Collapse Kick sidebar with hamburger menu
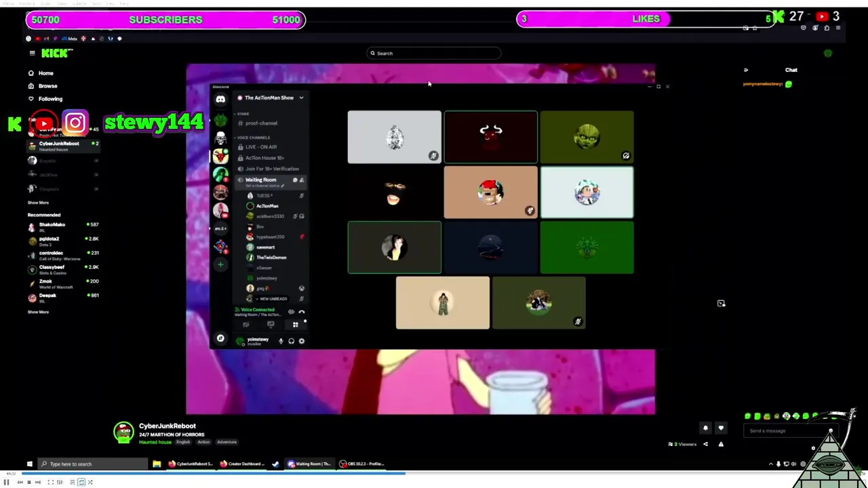This screenshot has width=868, height=488. tap(32, 53)
